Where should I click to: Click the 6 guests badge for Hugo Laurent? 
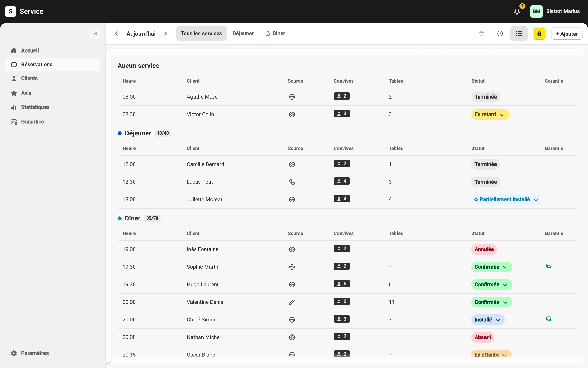pyautogui.click(x=342, y=284)
